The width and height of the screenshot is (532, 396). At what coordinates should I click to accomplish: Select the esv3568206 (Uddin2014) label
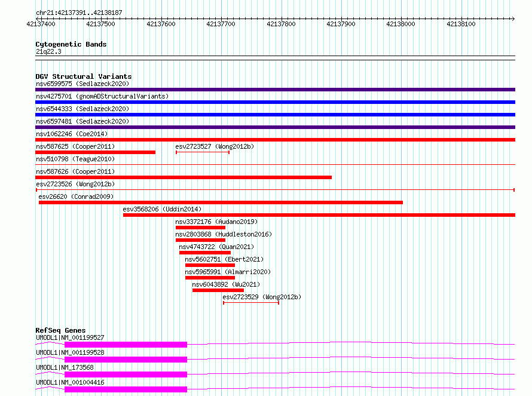[162, 209]
